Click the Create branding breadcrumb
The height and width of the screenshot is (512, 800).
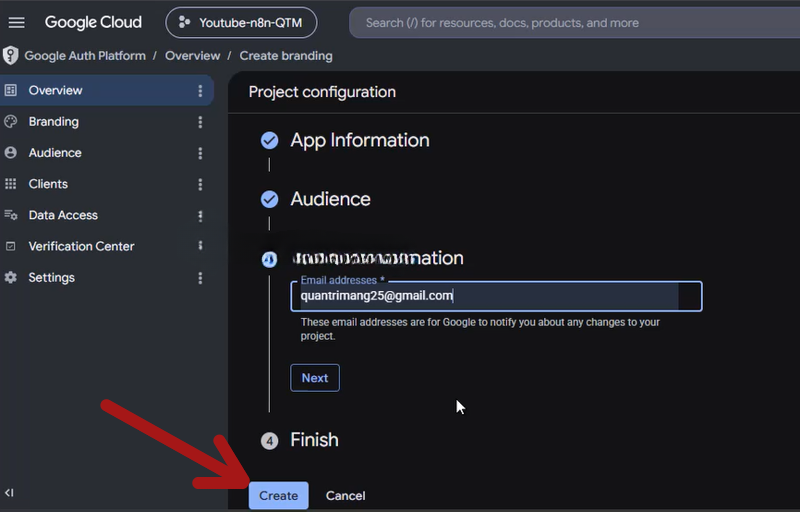click(286, 56)
